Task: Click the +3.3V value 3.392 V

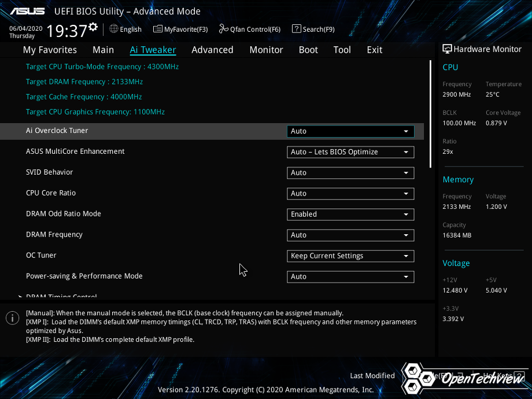Action: [453, 319]
